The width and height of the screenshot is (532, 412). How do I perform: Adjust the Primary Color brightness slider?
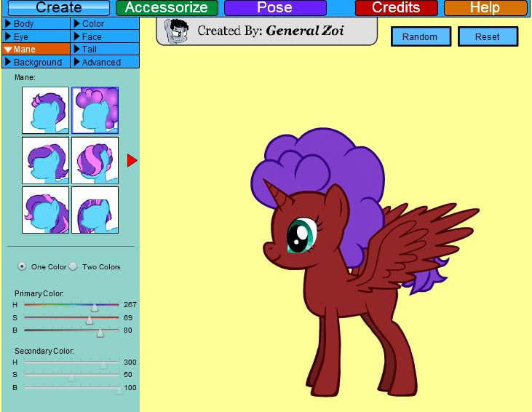[x=100, y=332]
